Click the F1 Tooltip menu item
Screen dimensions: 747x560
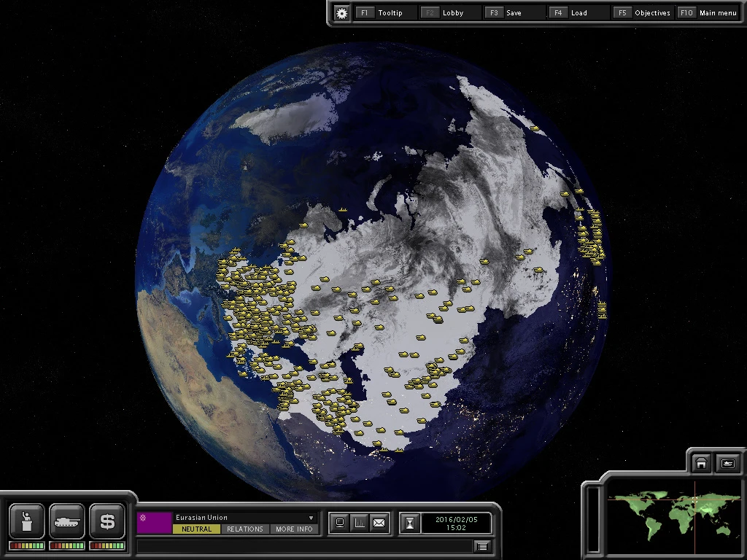[x=386, y=13]
